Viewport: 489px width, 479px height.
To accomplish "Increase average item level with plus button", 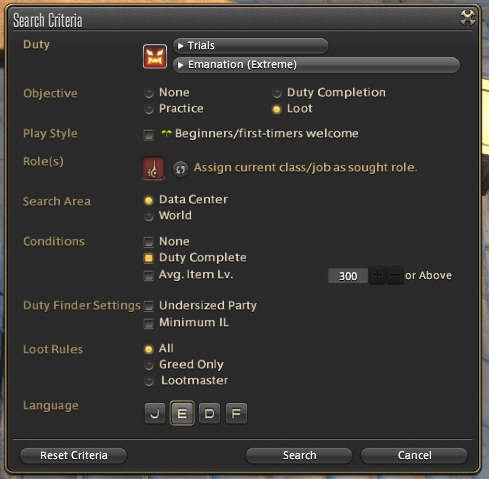I will point(377,275).
